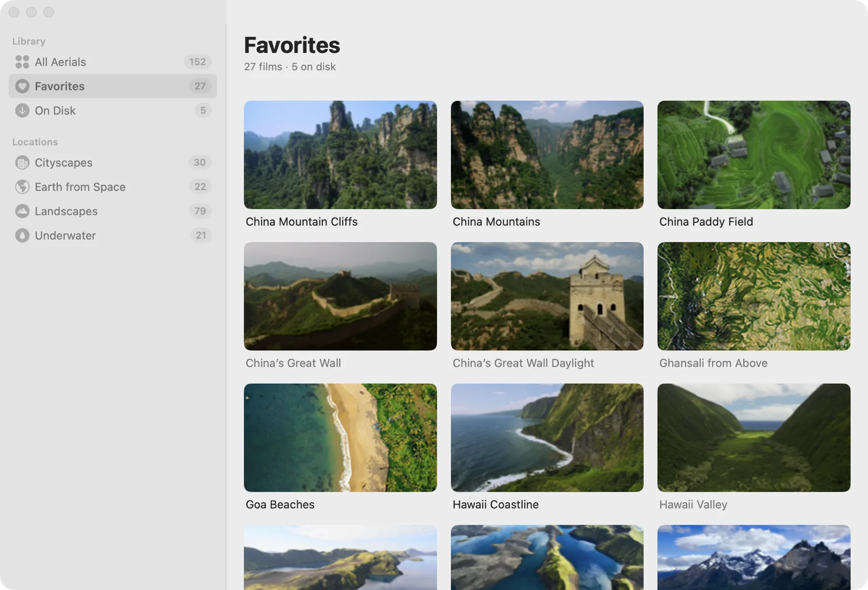Click the All Aerials grid icon
Image resolution: width=868 pixels, height=590 pixels.
[22, 62]
